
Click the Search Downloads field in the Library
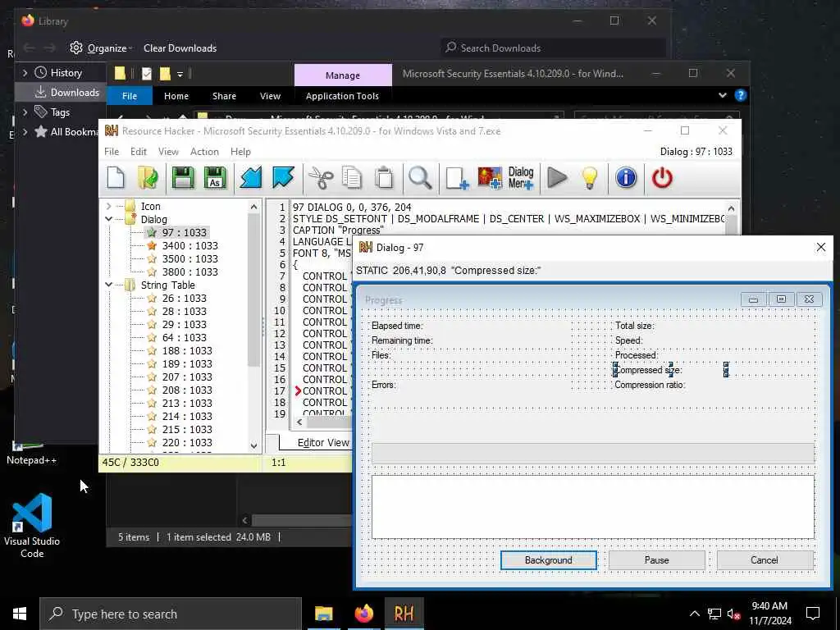point(553,48)
